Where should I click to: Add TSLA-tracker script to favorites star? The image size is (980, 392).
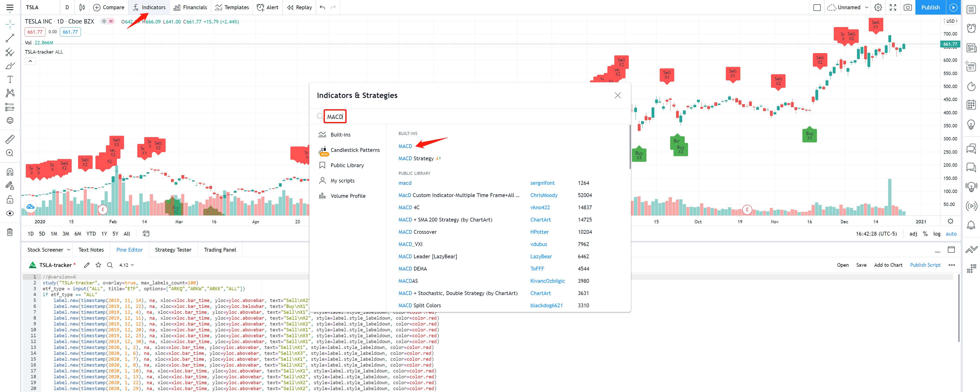(x=99, y=265)
